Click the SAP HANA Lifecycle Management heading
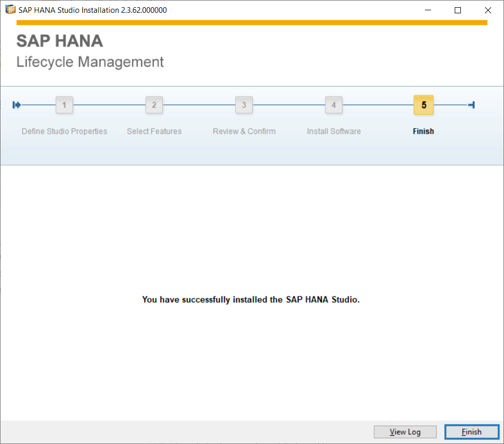Image resolution: width=504 pixels, height=444 pixels. coord(90,51)
